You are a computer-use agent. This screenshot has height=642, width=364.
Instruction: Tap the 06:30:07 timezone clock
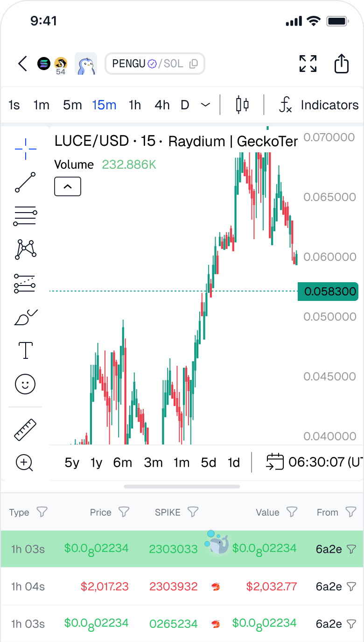[326, 463]
